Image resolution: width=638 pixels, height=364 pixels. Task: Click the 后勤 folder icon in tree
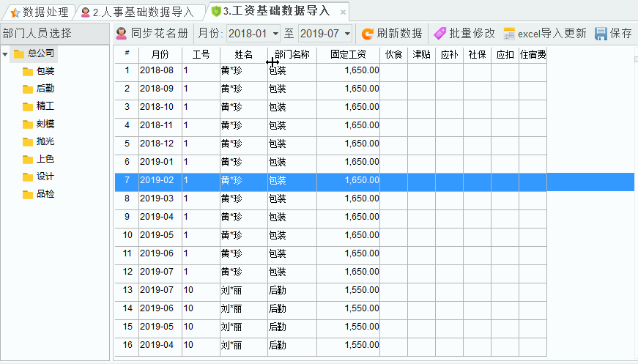(28, 89)
